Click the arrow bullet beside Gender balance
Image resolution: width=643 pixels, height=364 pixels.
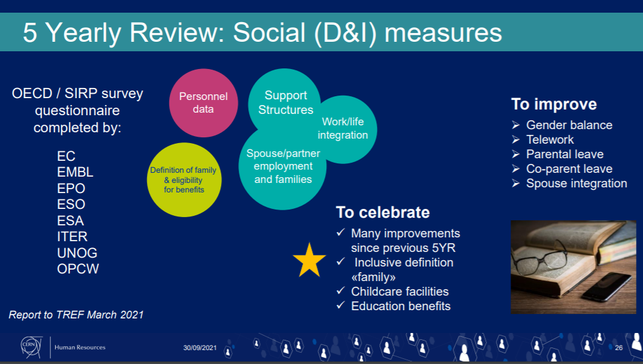516,125
